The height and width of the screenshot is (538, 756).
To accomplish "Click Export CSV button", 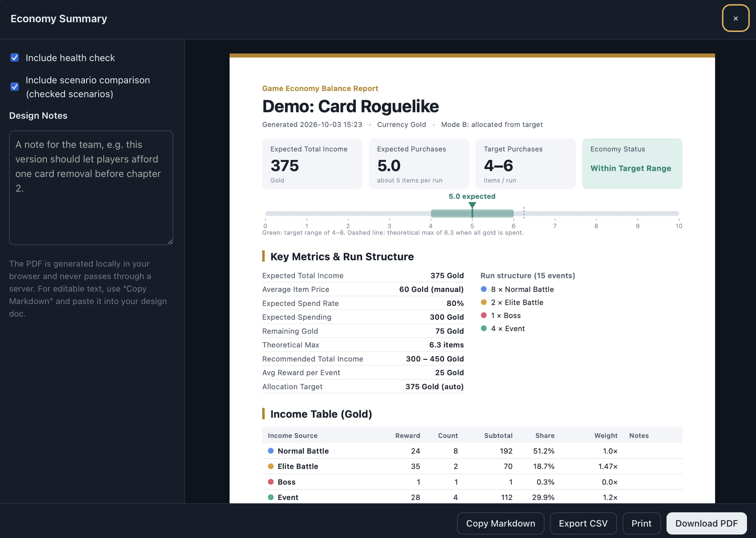I will (x=583, y=523).
